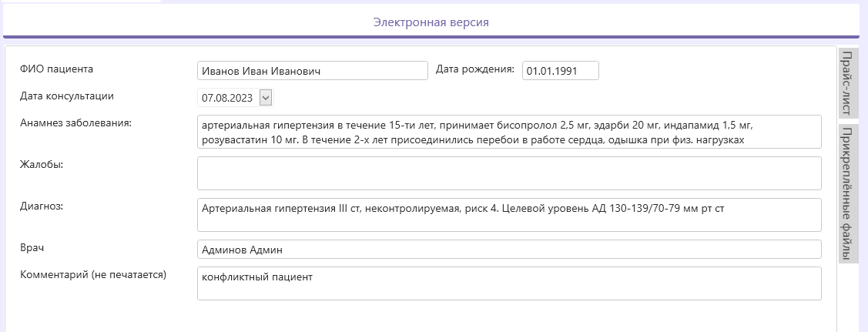Open the Дата консультации date dropdown arrow

pos(266,98)
